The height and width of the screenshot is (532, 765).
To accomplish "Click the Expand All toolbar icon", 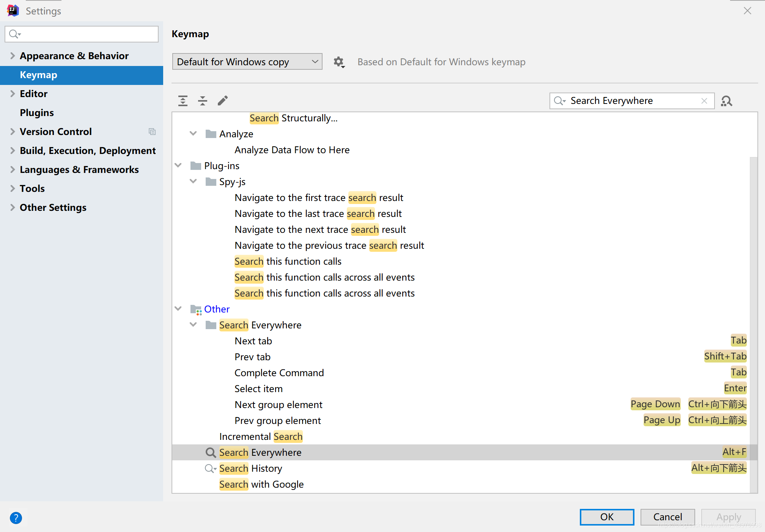I will point(183,100).
